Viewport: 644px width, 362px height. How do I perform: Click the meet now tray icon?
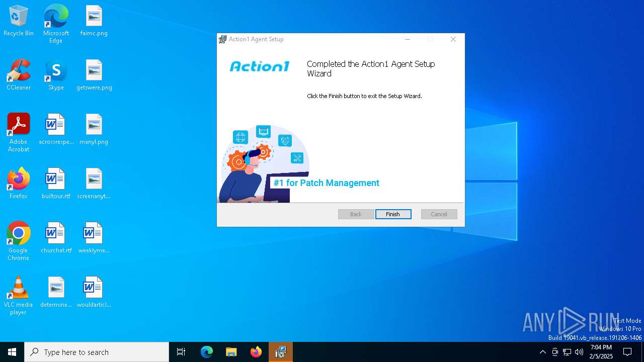point(555,352)
